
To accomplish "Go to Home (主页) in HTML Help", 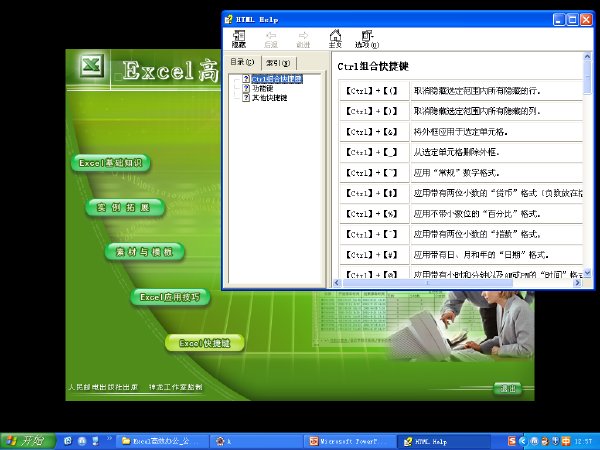I will point(335,39).
